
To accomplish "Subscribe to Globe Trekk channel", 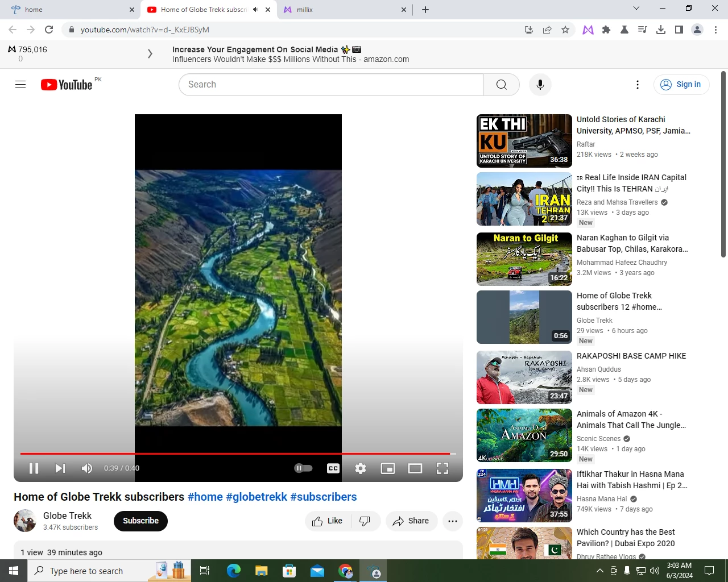I will (140, 521).
